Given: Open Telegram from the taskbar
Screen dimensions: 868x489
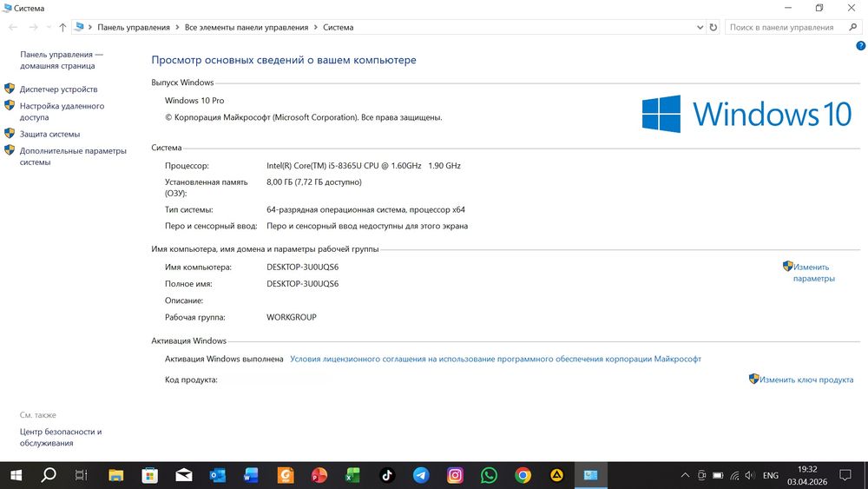Looking at the screenshot, I should [x=421, y=475].
